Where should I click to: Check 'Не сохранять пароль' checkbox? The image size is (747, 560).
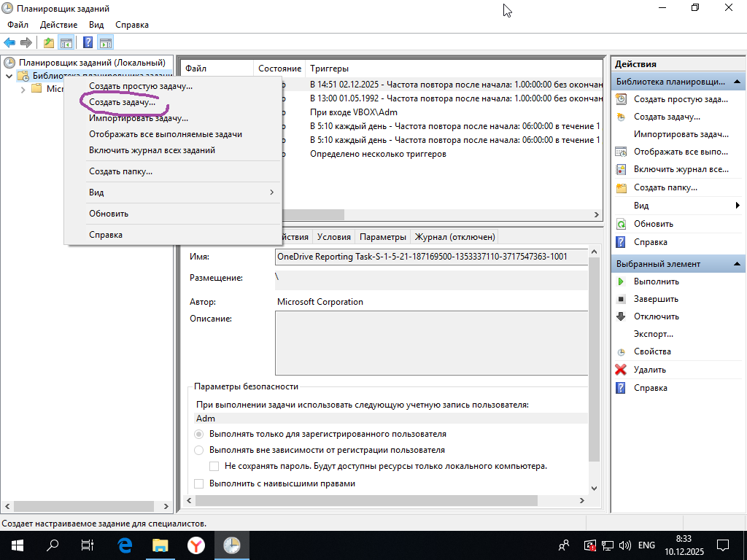coord(214,466)
